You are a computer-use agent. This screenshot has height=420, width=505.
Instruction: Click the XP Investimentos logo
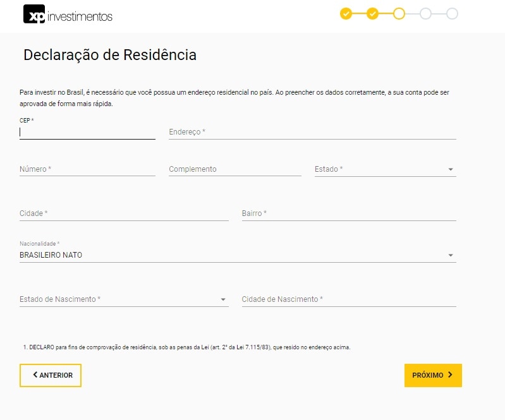pos(68,15)
